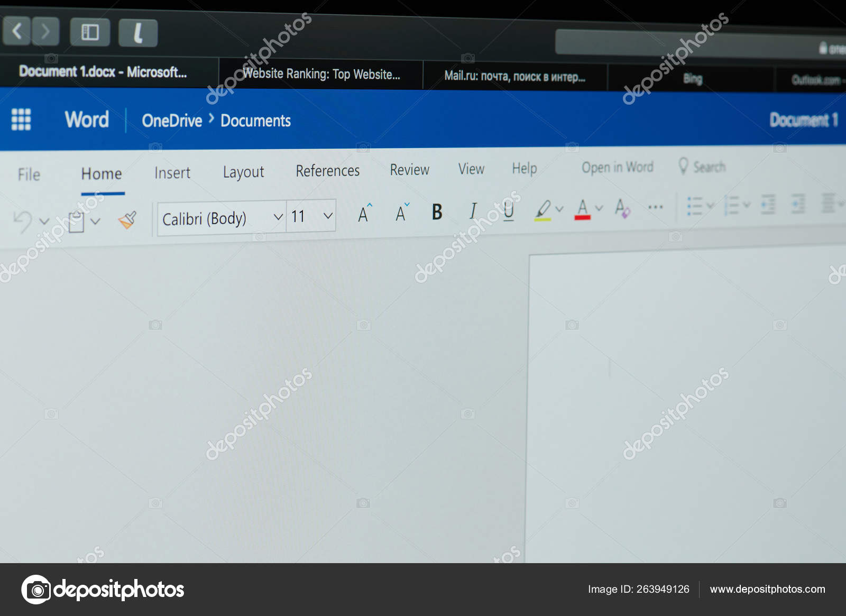Toggle bold formatting
Image resolution: width=846 pixels, height=616 pixels.
point(437,212)
